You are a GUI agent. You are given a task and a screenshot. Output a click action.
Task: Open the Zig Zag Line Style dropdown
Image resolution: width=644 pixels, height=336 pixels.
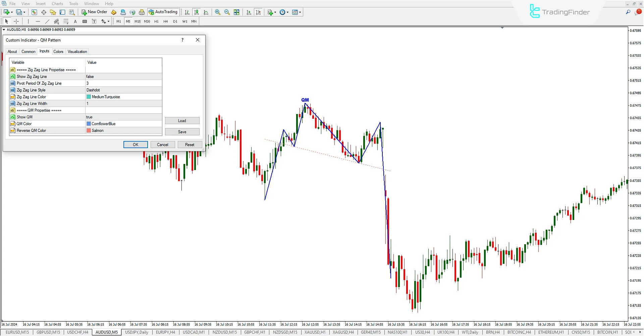[123, 90]
